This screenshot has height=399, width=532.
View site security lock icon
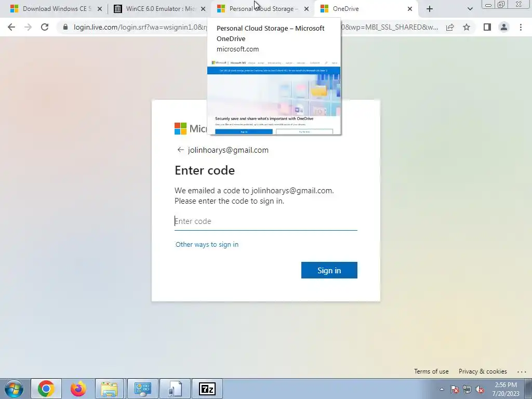(65, 27)
